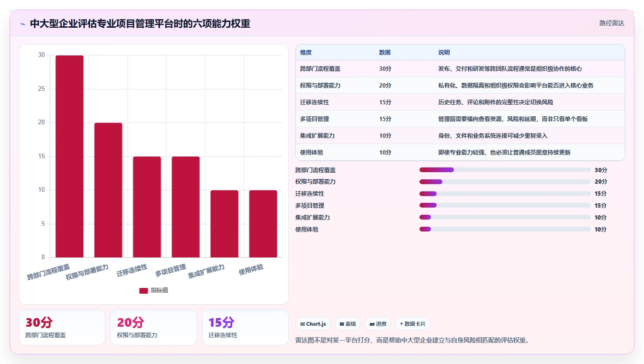Click the 说明 column header
This screenshot has width=644, height=364.
click(444, 52)
